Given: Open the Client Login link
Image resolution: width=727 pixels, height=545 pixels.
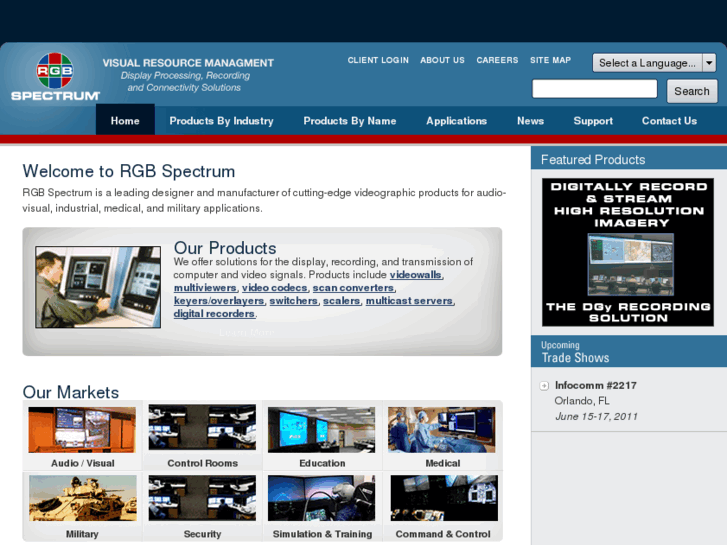Looking at the screenshot, I should click(378, 60).
